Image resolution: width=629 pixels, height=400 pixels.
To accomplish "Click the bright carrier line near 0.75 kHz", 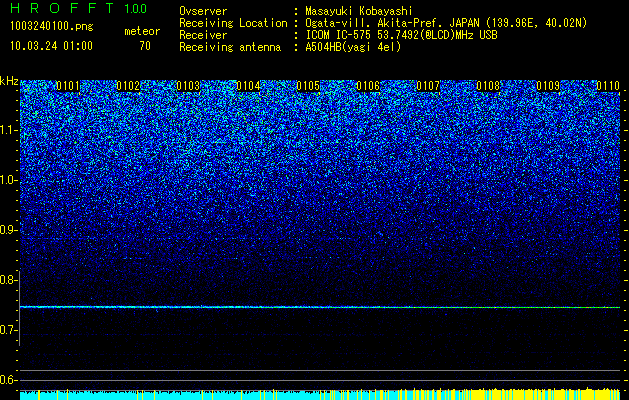I will pos(320,307).
